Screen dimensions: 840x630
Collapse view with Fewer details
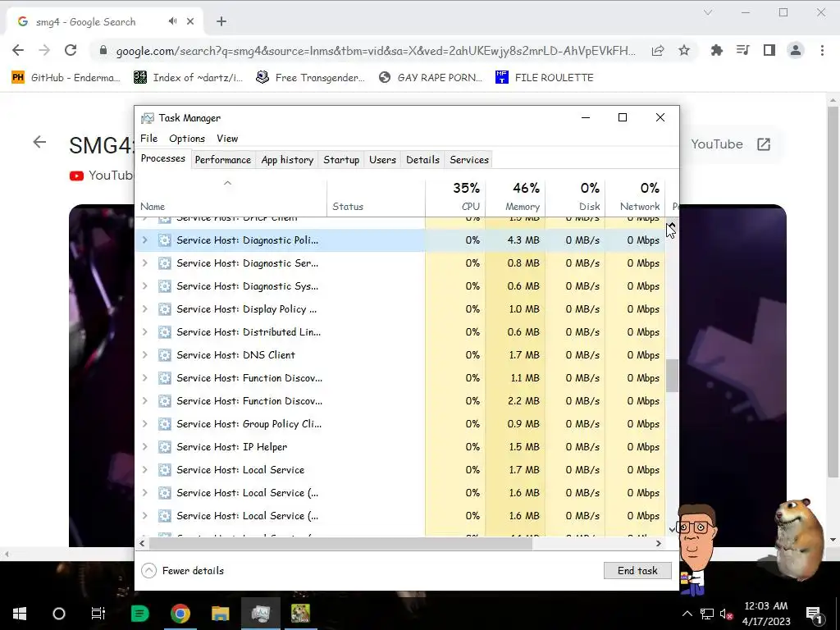click(183, 571)
